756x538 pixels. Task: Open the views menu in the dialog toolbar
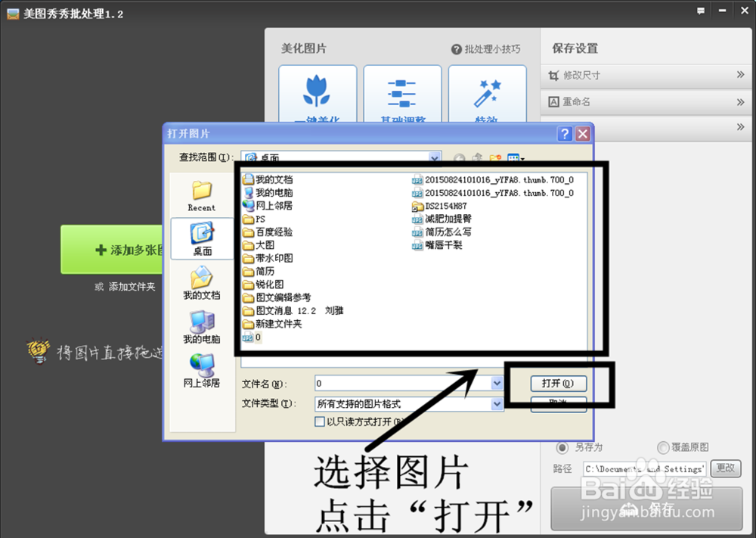[x=517, y=158]
